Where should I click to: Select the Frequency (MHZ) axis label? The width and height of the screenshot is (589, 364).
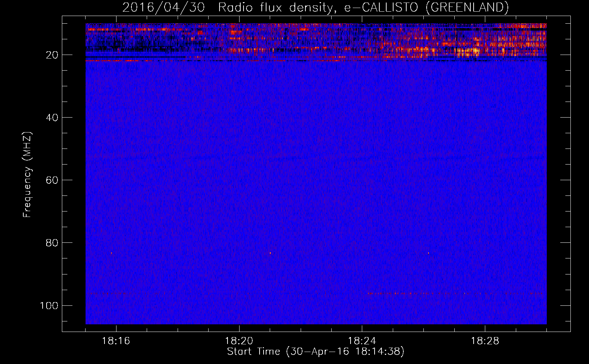(x=27, y=175)
